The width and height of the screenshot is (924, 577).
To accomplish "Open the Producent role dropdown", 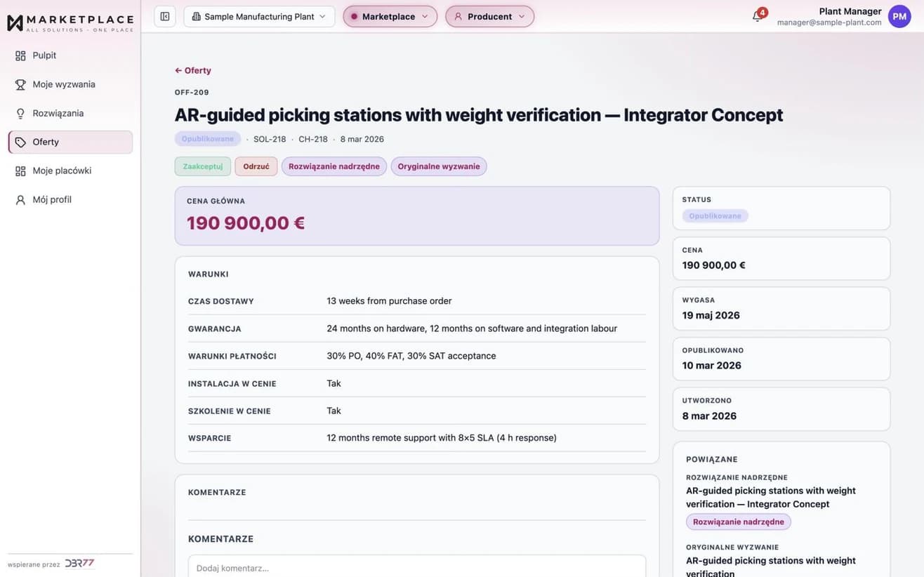I will (489, 16).
